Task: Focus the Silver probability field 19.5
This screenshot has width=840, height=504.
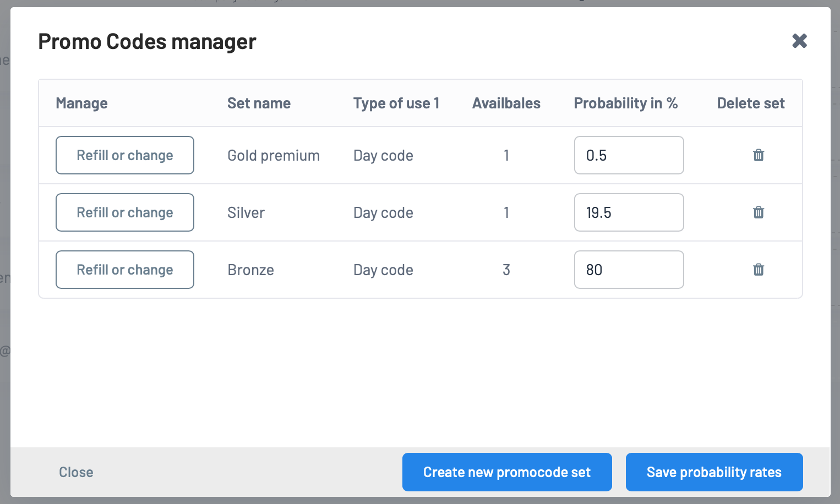Action: tap(629, 212)
